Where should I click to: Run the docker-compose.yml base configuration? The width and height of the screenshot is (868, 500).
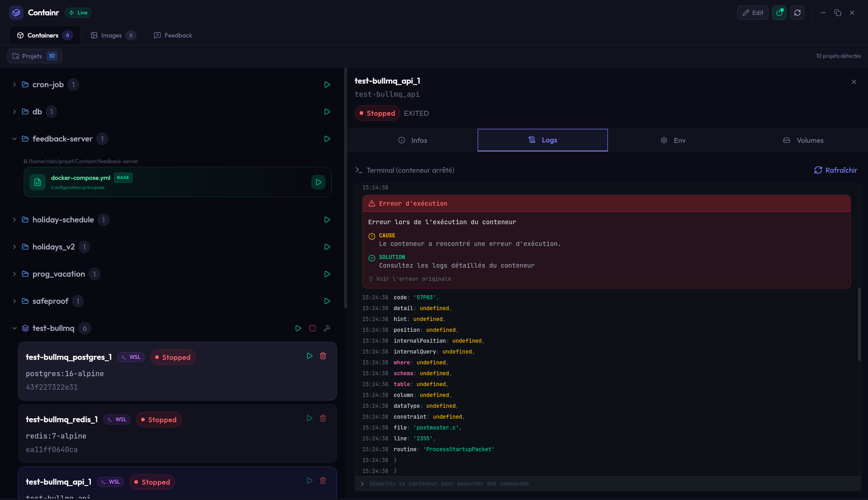tap(318, 182)
